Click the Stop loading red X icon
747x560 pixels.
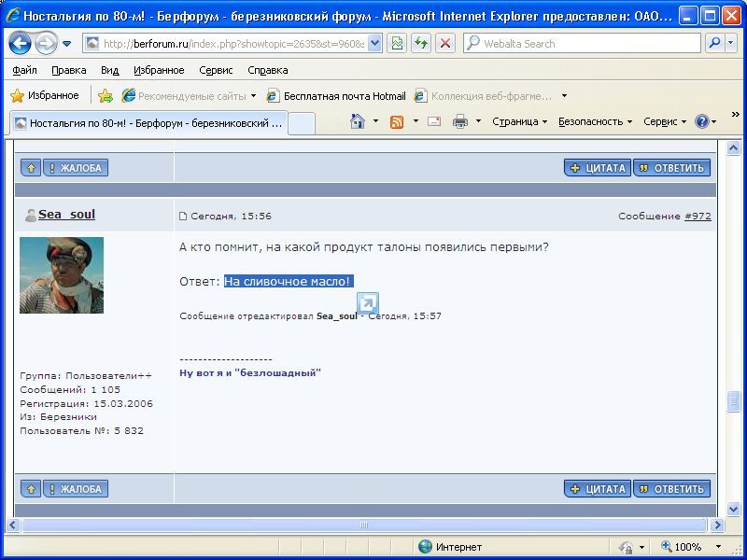coord(445,43)
